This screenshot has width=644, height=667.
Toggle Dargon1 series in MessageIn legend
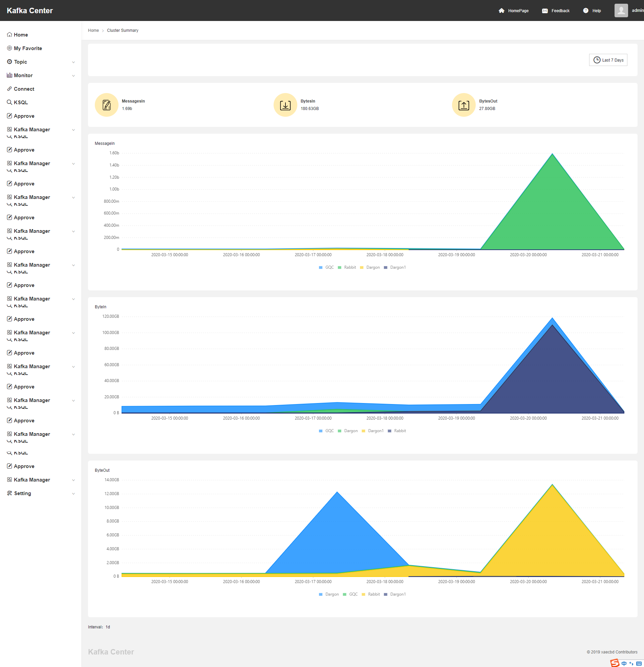pyautogui.click(x=395, y=267)
